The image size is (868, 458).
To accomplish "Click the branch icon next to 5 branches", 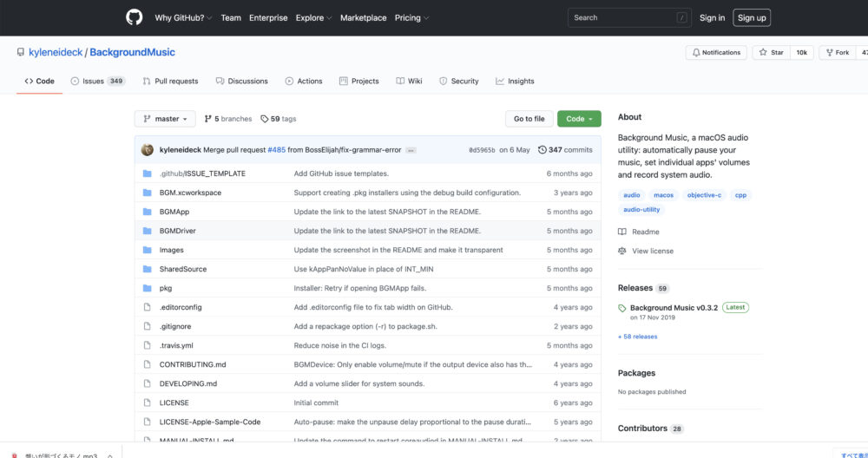I will click(x=208, y=119).
